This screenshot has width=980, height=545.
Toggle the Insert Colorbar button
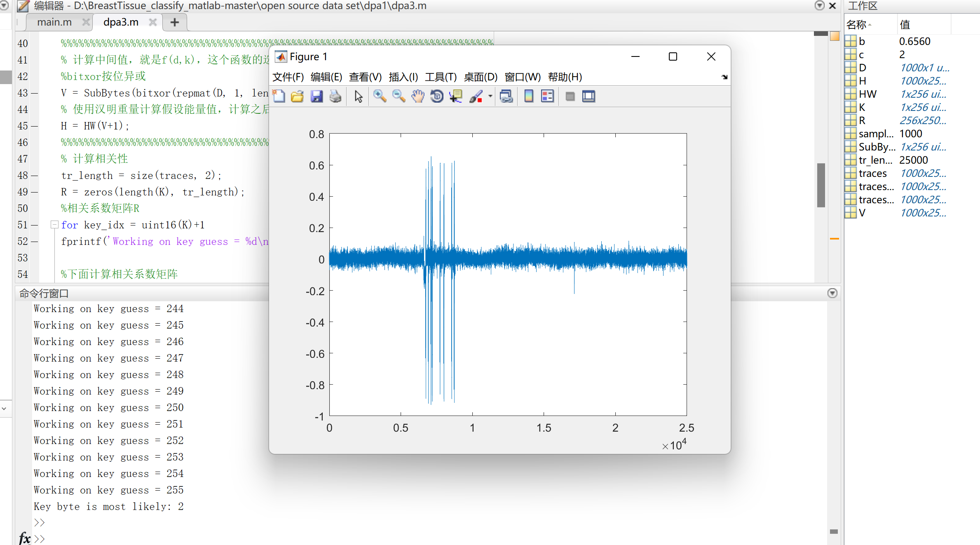pos(528,96)
